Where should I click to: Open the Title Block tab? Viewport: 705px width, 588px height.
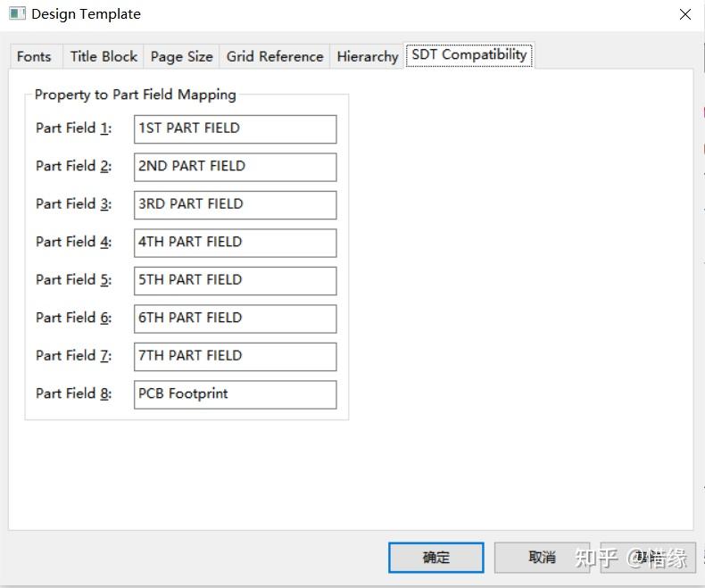point(104,56)
